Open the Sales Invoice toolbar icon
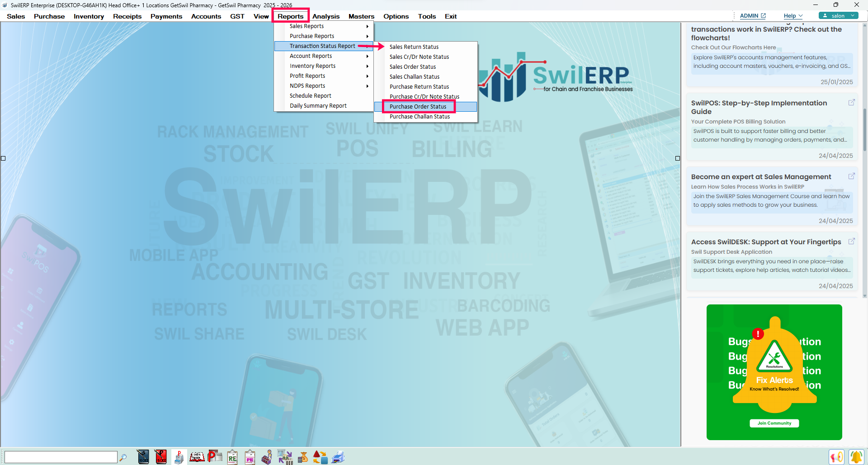The height and width of the screenshot is (465, 868). 143,457
